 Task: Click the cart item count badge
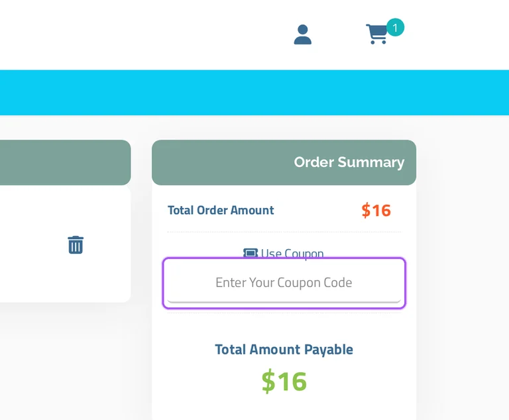click(x=395, y=28)
